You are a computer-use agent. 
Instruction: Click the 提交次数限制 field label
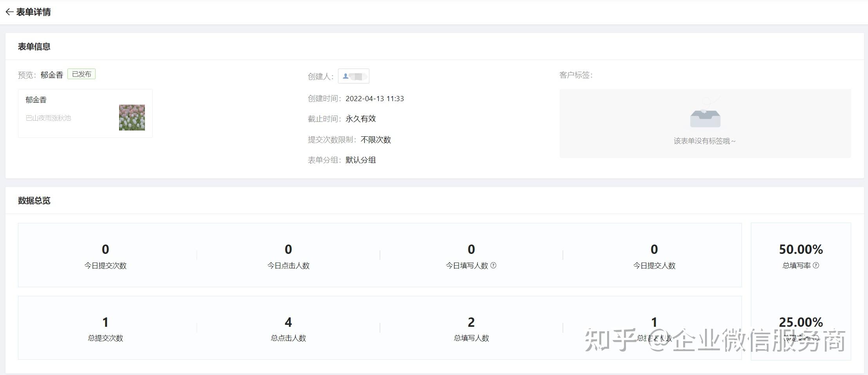[x=332, y=140]
